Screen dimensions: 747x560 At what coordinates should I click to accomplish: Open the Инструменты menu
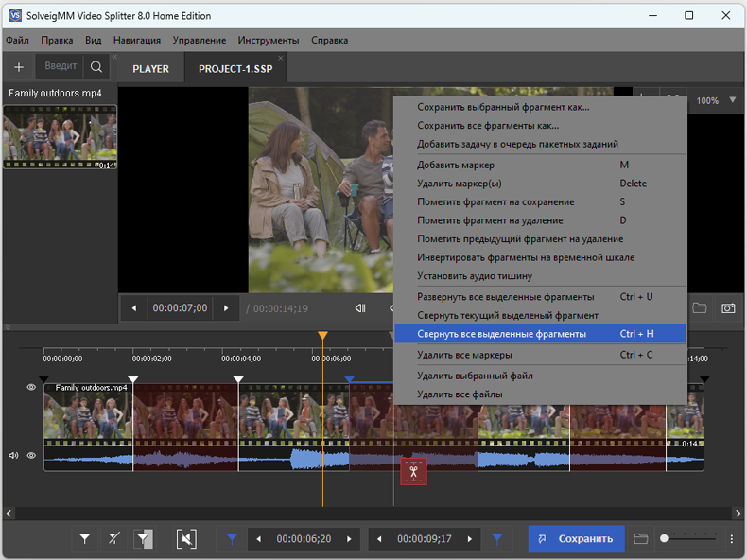click(269, 40)
